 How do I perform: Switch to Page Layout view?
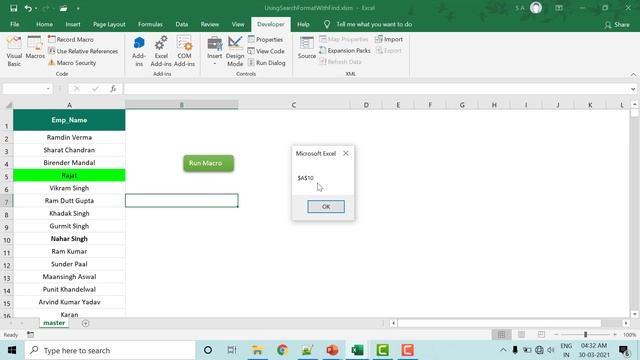[x=521, y=335]
